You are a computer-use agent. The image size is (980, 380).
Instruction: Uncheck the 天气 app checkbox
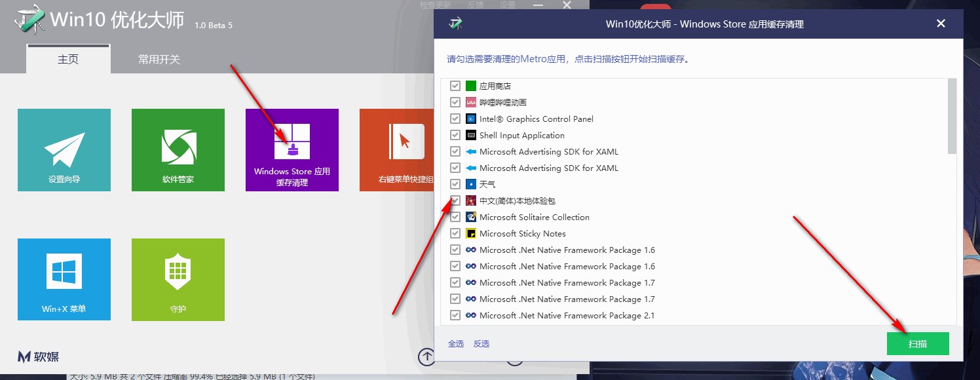(x=455, y=184)
